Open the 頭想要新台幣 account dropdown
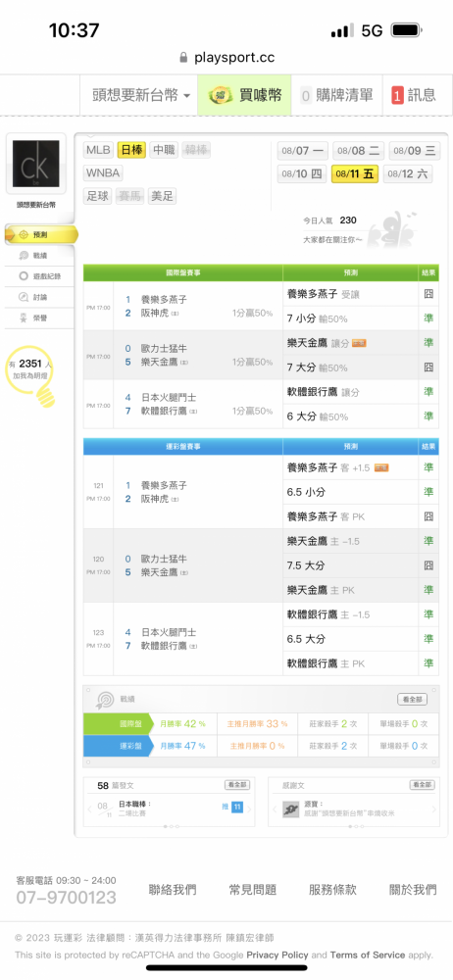The width and height of the screenshot is (453, 980). (141, 95)
